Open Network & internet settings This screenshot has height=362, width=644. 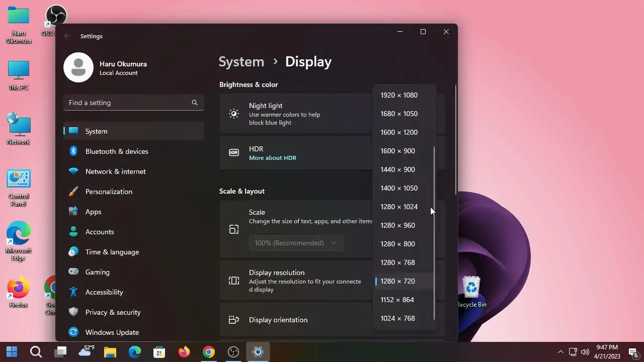pos(134,171)
